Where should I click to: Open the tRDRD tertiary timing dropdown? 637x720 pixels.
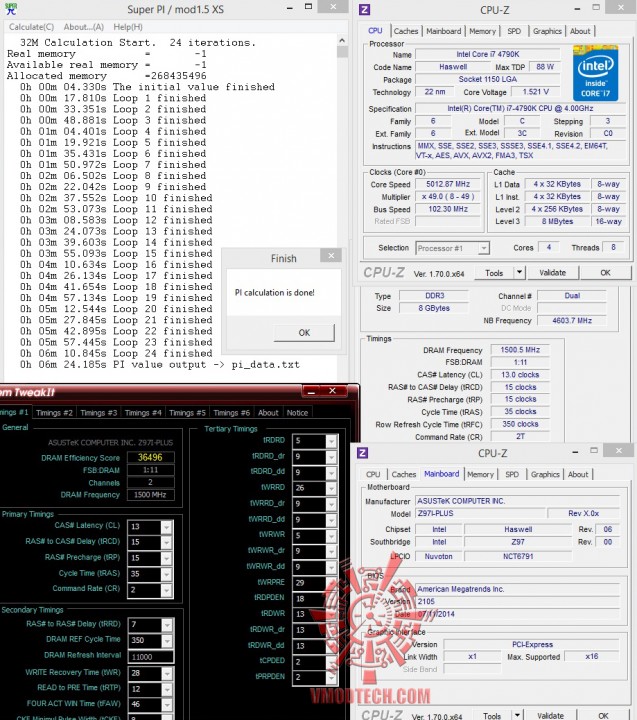click(331, 441)
